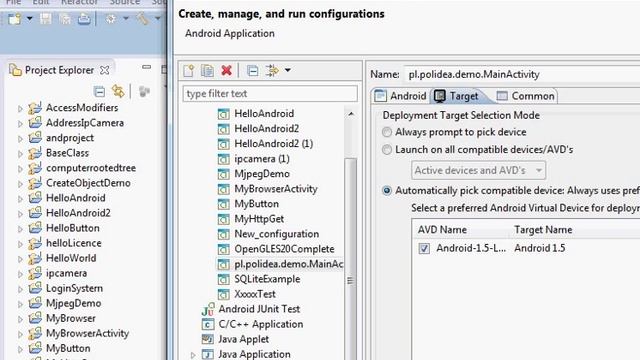The image size is (640, 360).
Task: Click the Print toolbar icon
Action: [84, 19]
